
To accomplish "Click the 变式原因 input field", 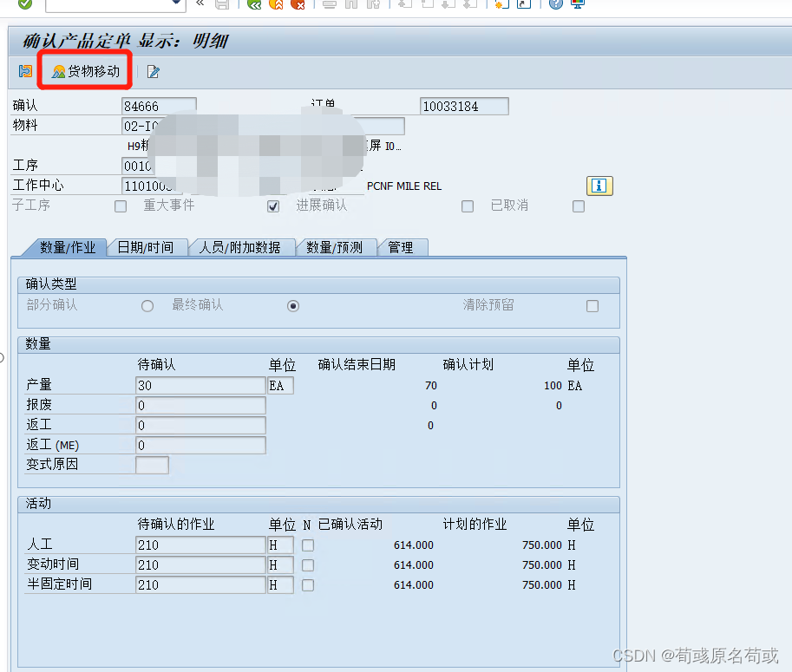I will click(152, 465).
